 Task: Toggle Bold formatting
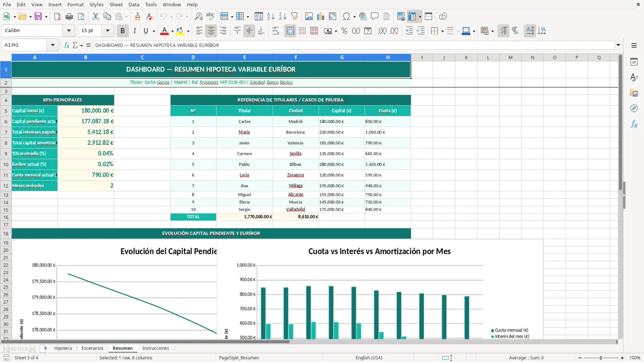tap(123, 31)
